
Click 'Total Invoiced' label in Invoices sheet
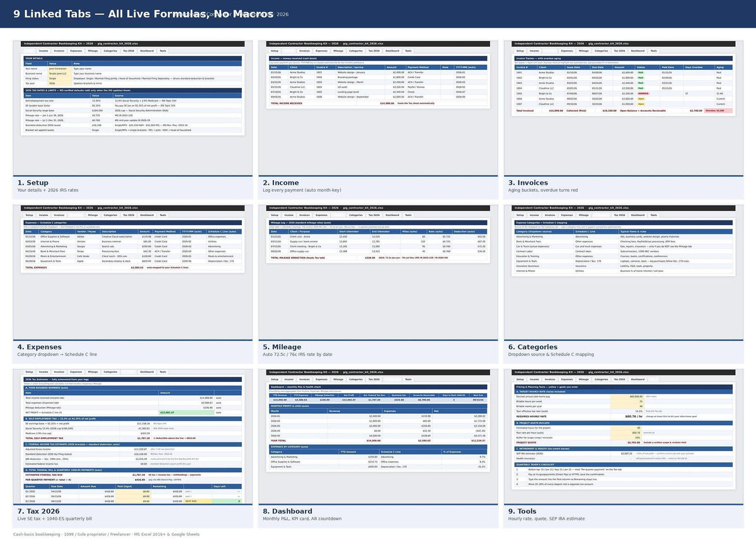(x=525, y=111)
